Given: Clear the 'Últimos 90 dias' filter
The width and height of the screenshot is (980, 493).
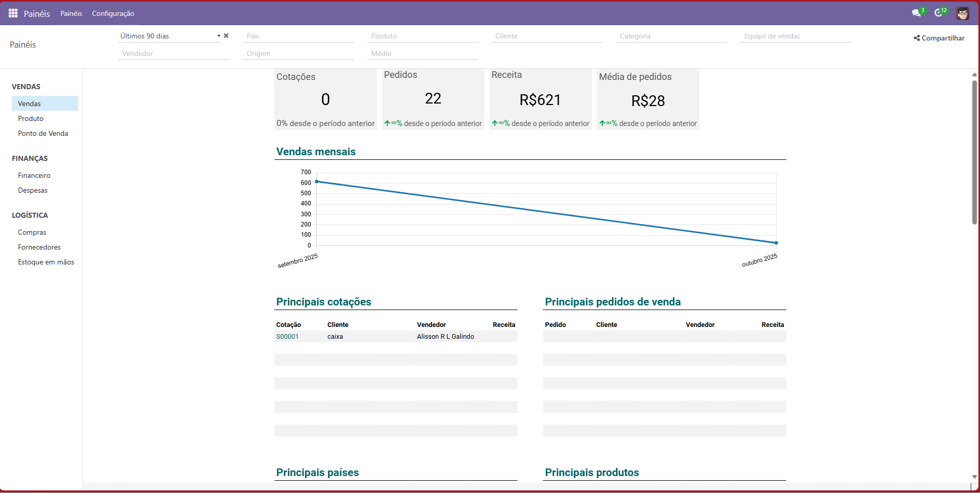Looking at the screenshot, I should pos(226,36).
